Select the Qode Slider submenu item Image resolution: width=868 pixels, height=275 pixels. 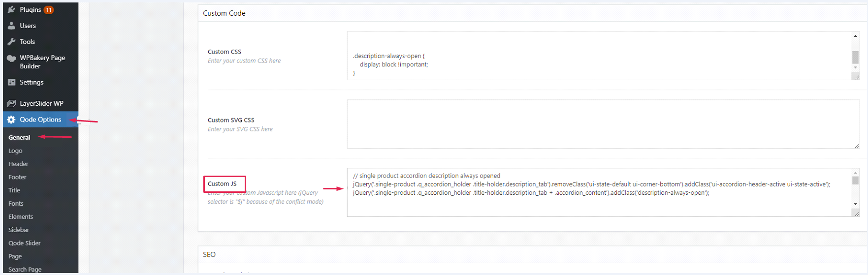point(25,243)
